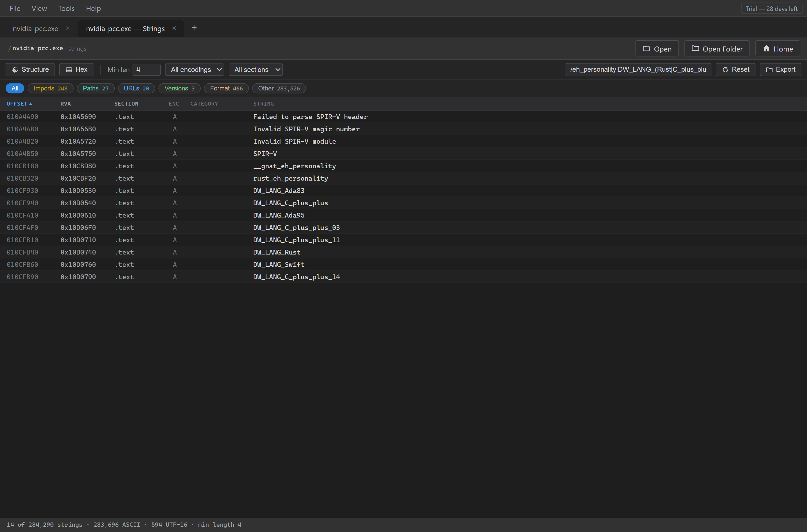The width and height of the screenshot is (807, 532).
Task: Open the View menu
Action: [39, 8]
